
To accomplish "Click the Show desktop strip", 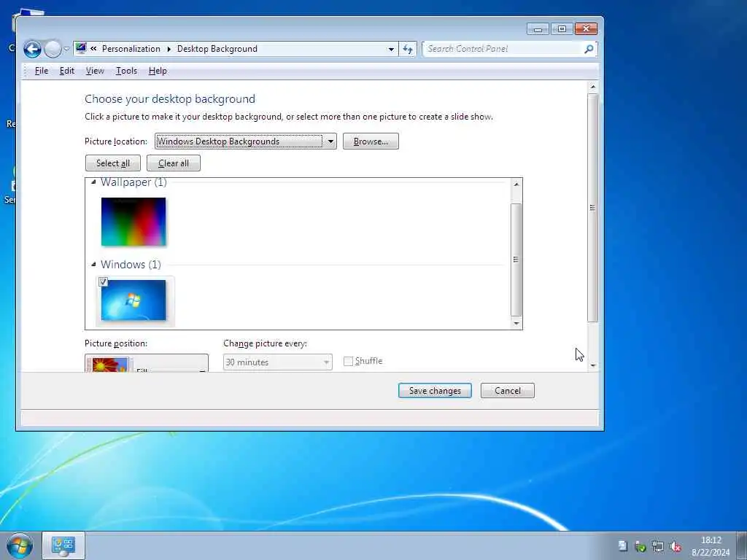I will coord(742,545).
